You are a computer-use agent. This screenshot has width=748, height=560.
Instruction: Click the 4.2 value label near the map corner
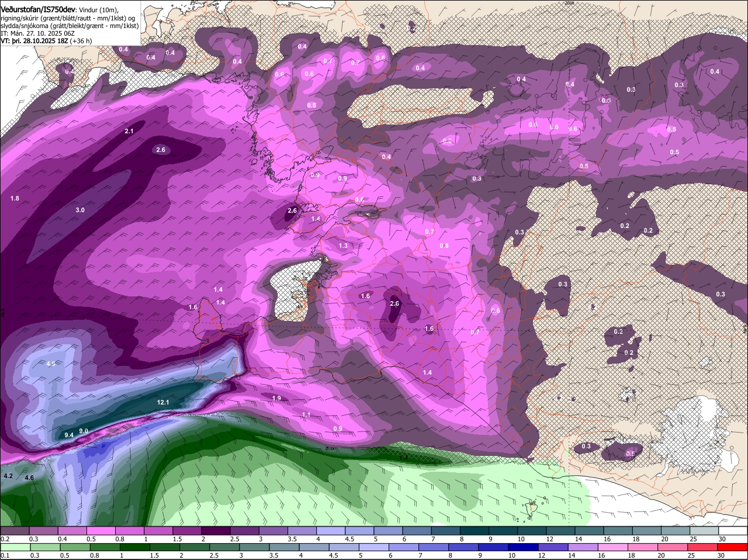tap(8, 476)
